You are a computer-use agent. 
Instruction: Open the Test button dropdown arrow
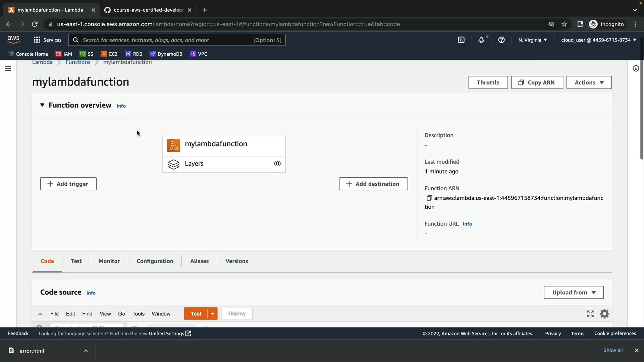coord(213,314)
